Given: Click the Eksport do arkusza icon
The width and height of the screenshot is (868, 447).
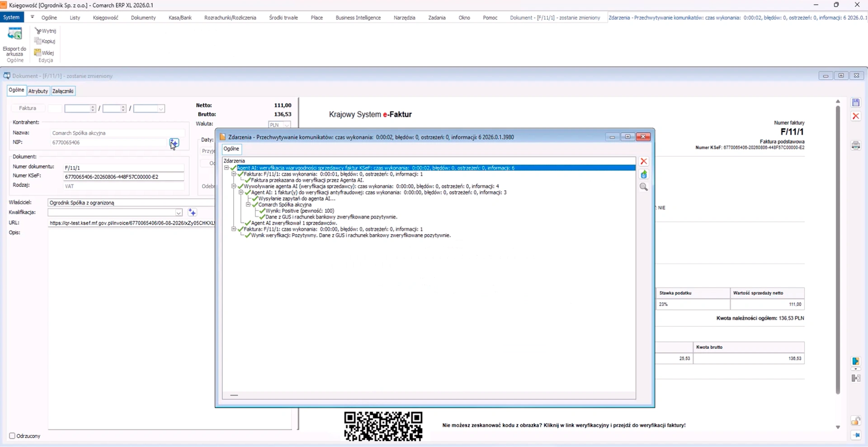Looking at the screenshot, I should (14, 34).
